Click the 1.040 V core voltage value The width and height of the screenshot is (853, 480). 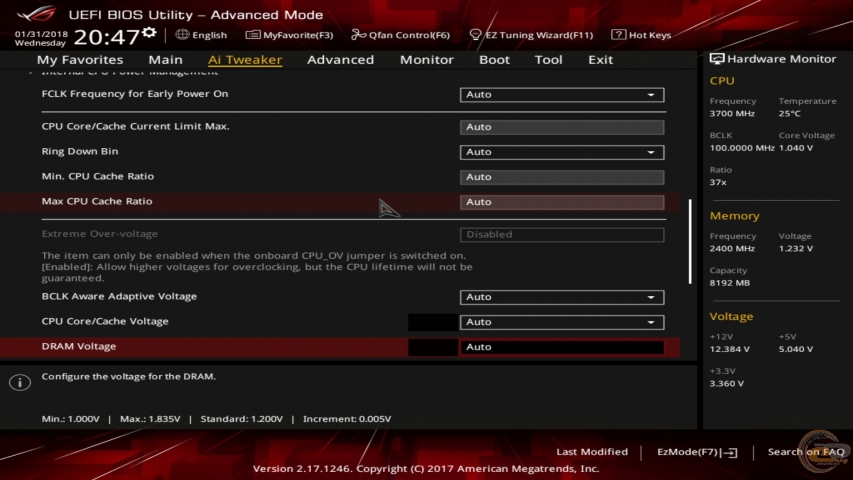(x=796, y=148)
